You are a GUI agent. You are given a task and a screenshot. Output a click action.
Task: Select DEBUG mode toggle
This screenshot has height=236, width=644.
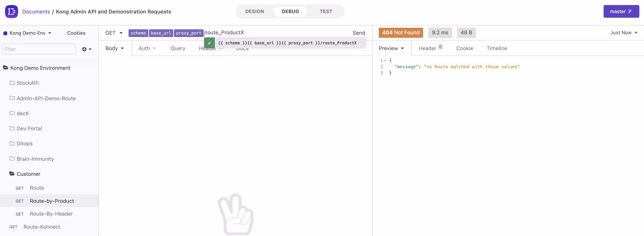point(290,12)
